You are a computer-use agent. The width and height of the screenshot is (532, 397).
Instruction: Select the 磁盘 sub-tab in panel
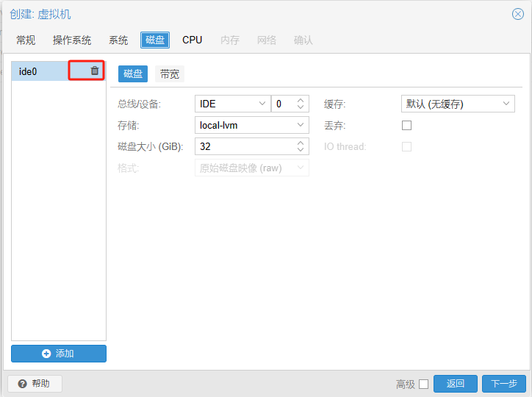pos(133,74)
